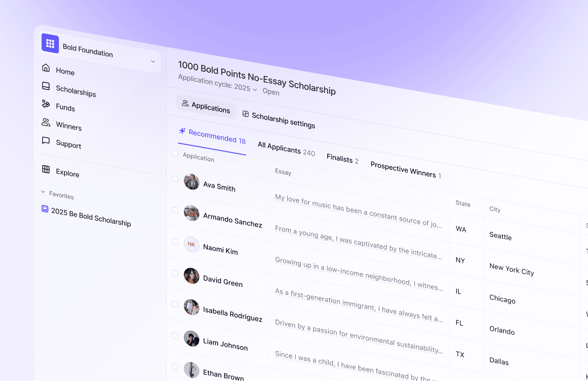Click the Seattle city cell
The image size is (588, 381).
click(500, 236)
